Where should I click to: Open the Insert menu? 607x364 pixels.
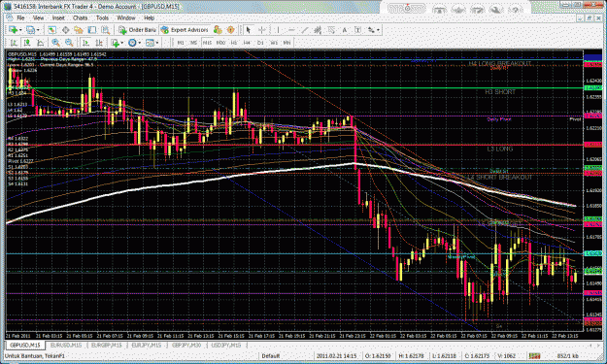pos(58,17)
